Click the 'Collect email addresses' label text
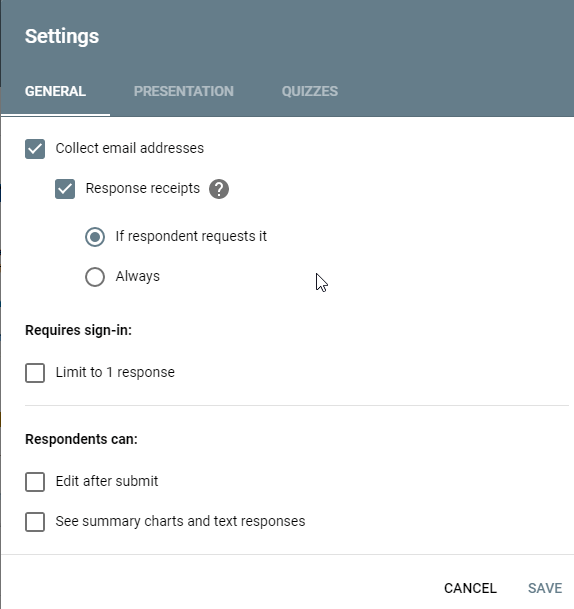This screenshot has height=609, width=574. [x=130, y=148]
